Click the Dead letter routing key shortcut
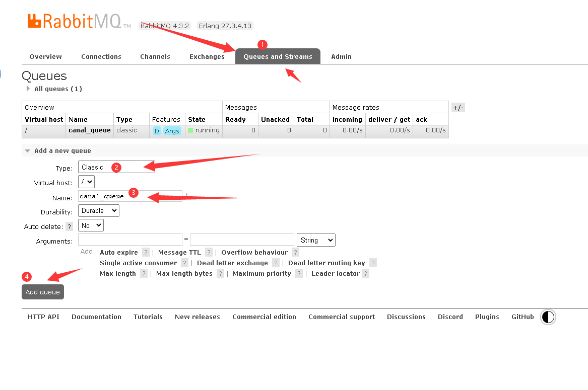588x390 pixels. [x=326, y=263]
